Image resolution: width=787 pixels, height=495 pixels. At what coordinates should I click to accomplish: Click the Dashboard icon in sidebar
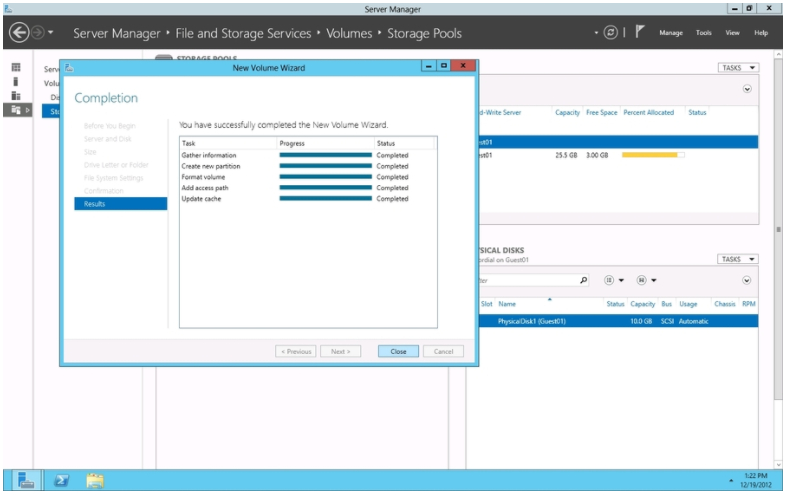click(16, 67)
